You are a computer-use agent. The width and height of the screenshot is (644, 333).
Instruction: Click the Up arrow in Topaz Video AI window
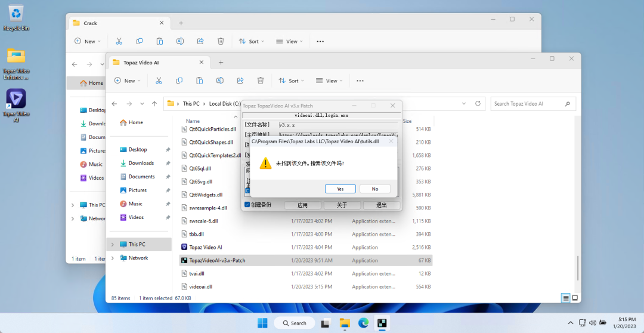pyautogui.click(x=154, y=104)
